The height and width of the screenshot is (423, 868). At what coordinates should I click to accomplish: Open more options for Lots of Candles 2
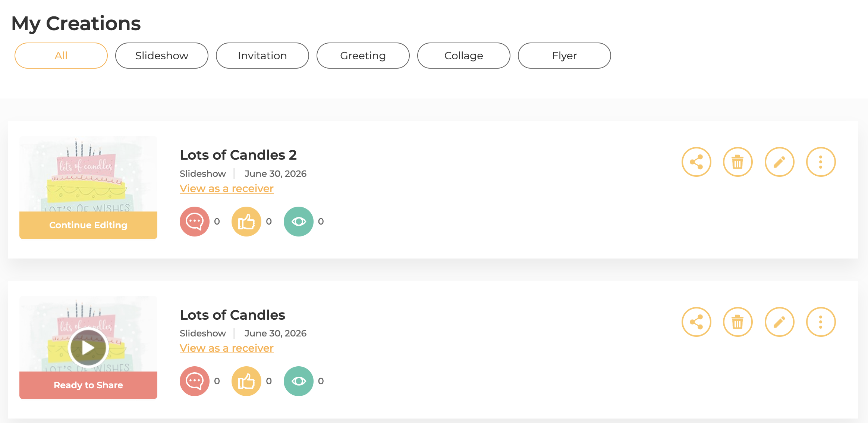coord(821,162)
